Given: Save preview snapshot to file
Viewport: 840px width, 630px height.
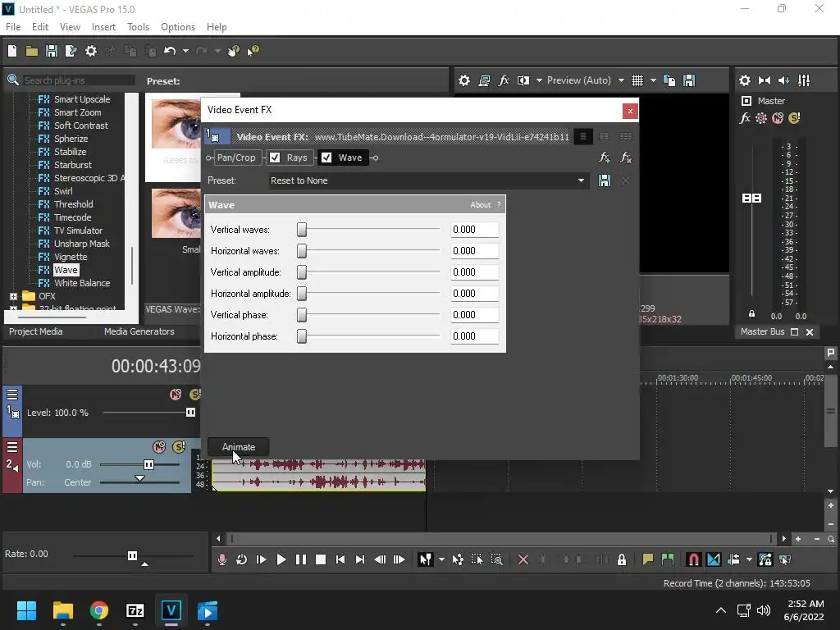Looking at the screenshot, I should 689,80.
